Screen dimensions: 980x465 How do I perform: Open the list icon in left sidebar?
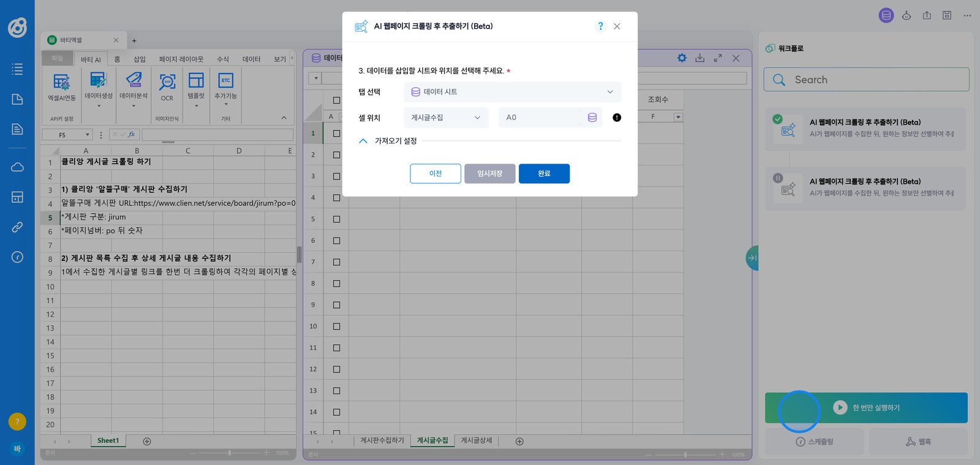17,69
